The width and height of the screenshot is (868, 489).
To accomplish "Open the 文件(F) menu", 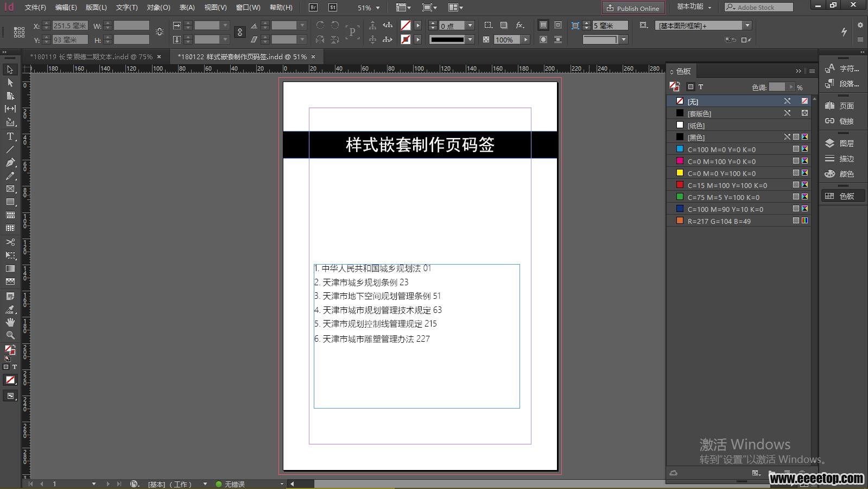I will point(35,8).
